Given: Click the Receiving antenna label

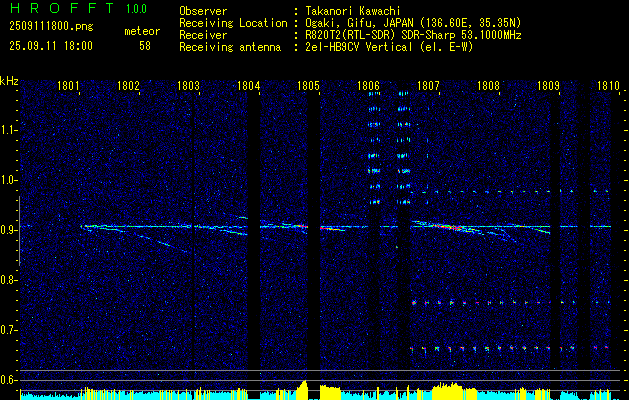Looking at the screenshot, I should 230,47.
